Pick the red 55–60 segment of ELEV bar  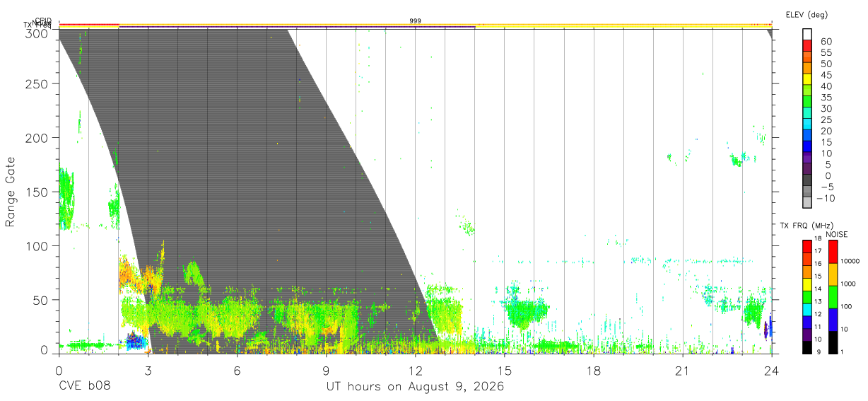click(807, 47)
